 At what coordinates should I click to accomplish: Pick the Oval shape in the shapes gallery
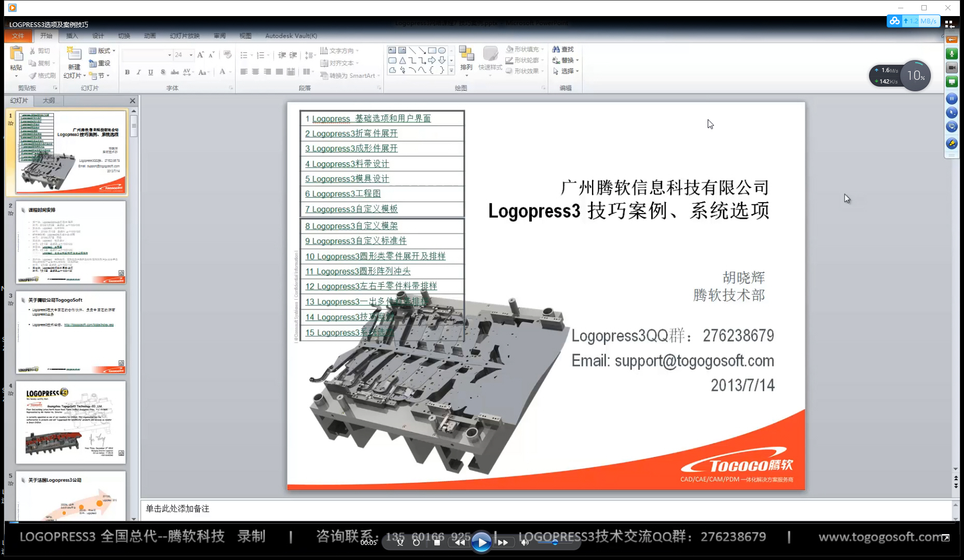(442, 50)
